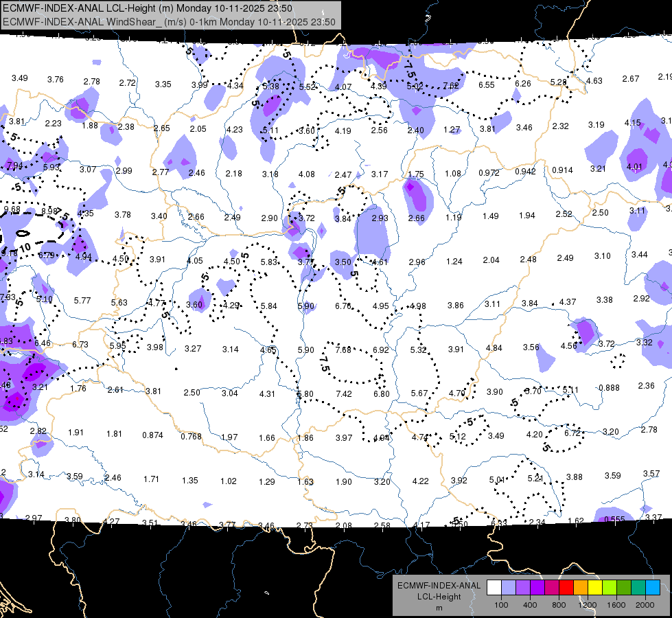Click the wind shear value 1.02

pyautogui.click(x=229, y=481)
